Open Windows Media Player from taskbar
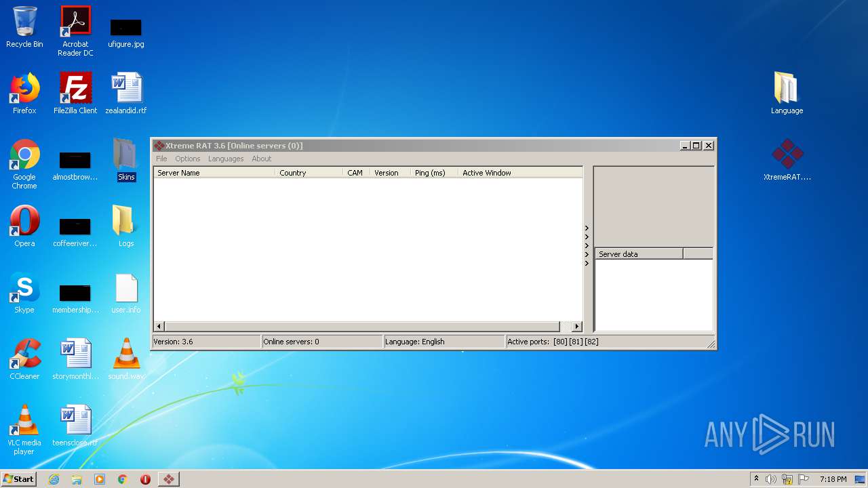The width and height of the screenshot is (868, 488). coord(100,479)
